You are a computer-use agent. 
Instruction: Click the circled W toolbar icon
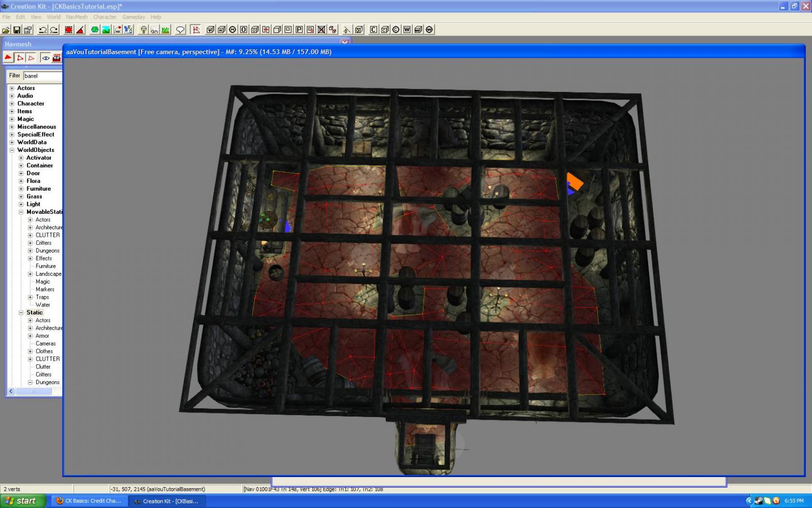429,30
